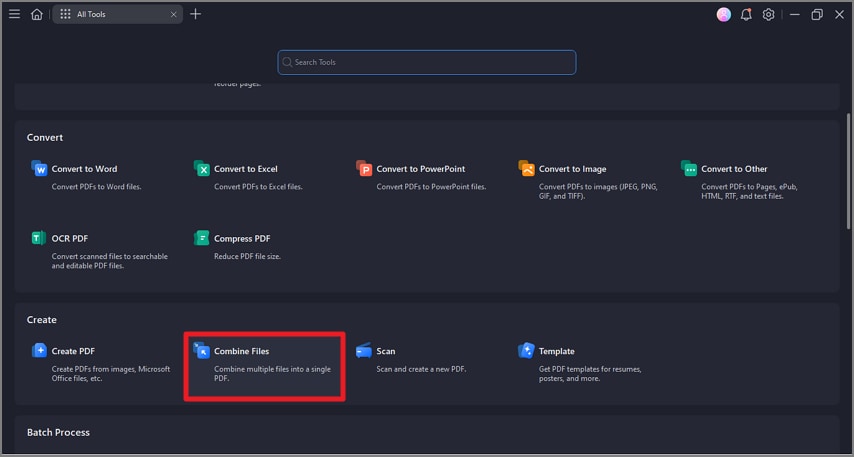
Task: Click the Convert to Excel icon
Action: (201, 169)
